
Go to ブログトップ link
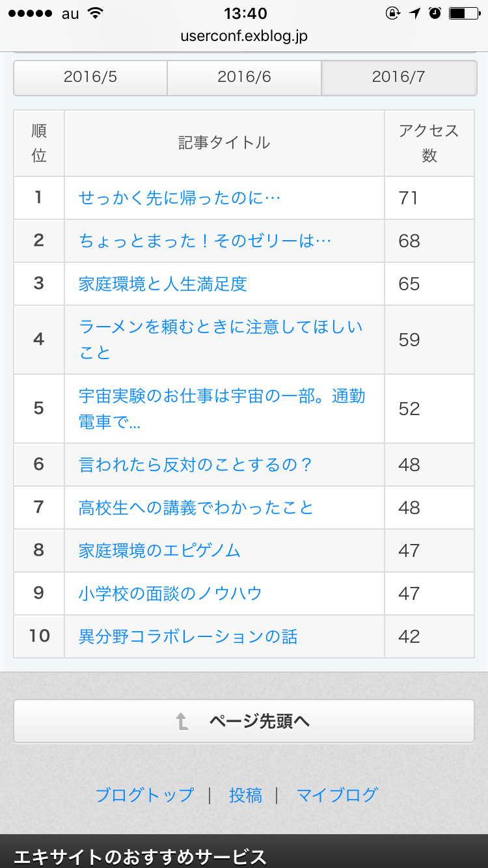pos(144,795)
